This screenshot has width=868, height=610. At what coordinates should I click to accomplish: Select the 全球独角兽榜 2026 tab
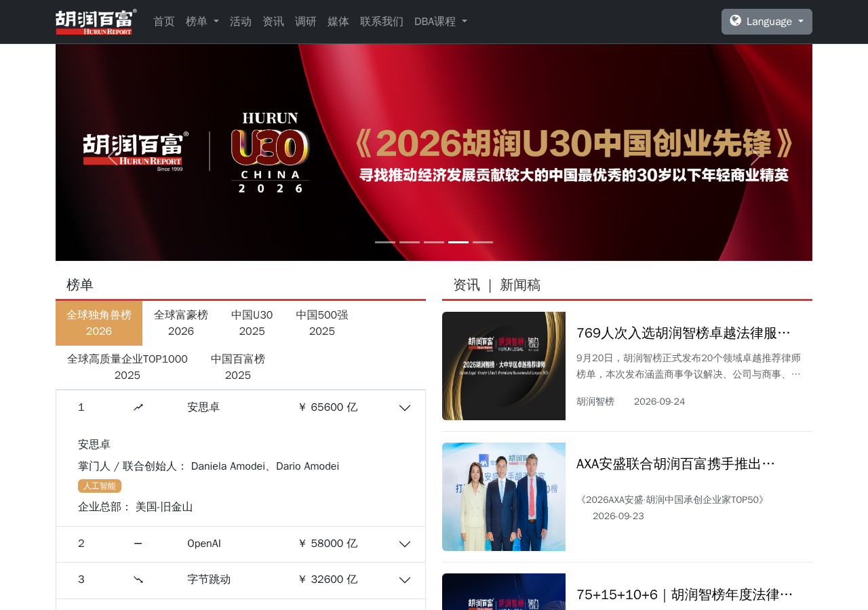pos(99,323)
